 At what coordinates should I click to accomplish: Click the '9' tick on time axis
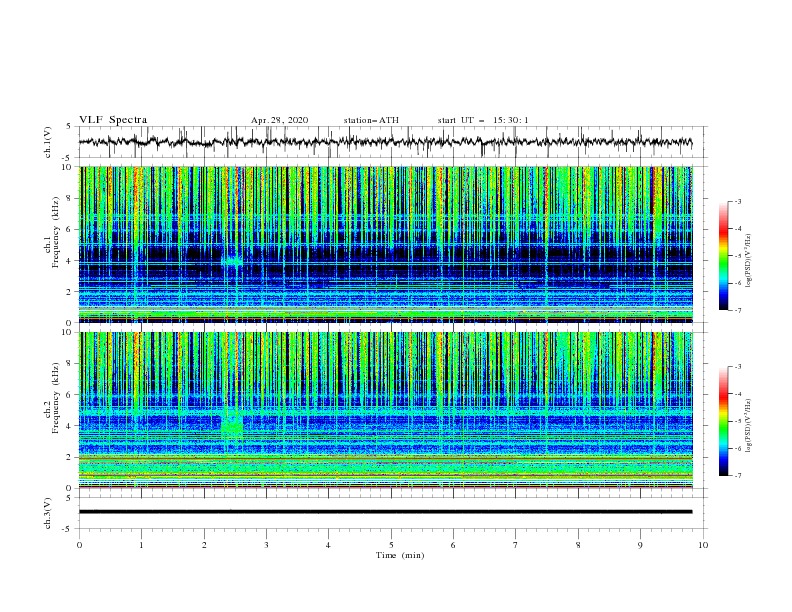[x=640, y=545]
